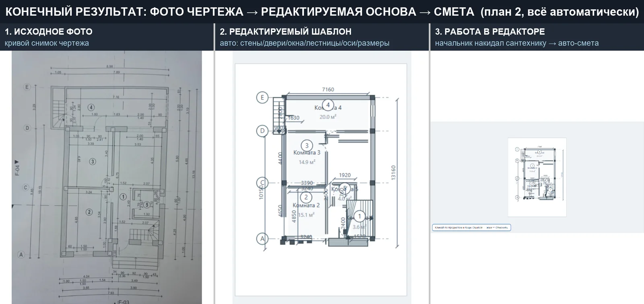The image size is (644, 304).
Task: Select room number 3 circle in the template
Action: pyautogui.click(x=307, y=146)
